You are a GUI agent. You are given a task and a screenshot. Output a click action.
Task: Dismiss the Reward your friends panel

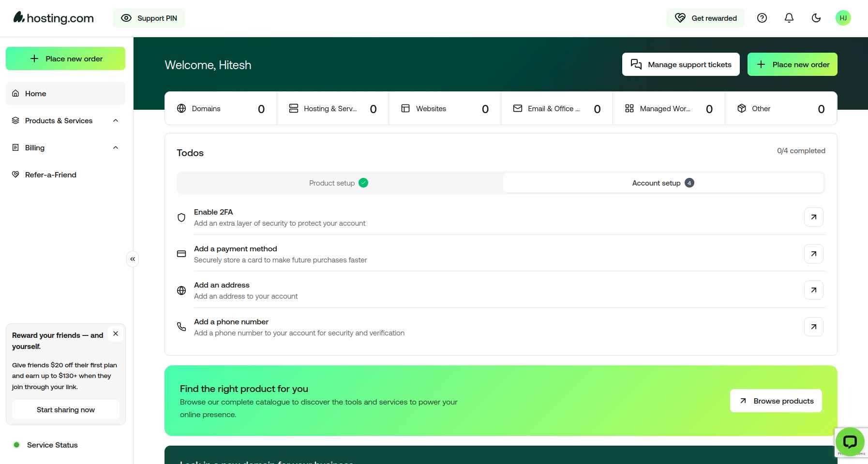(116, 333)
